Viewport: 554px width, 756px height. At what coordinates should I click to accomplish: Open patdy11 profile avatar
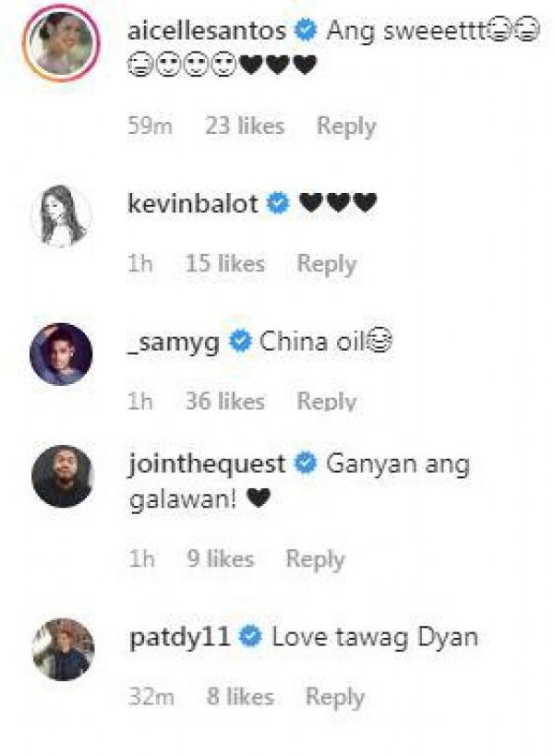click(x=63, y=650)
